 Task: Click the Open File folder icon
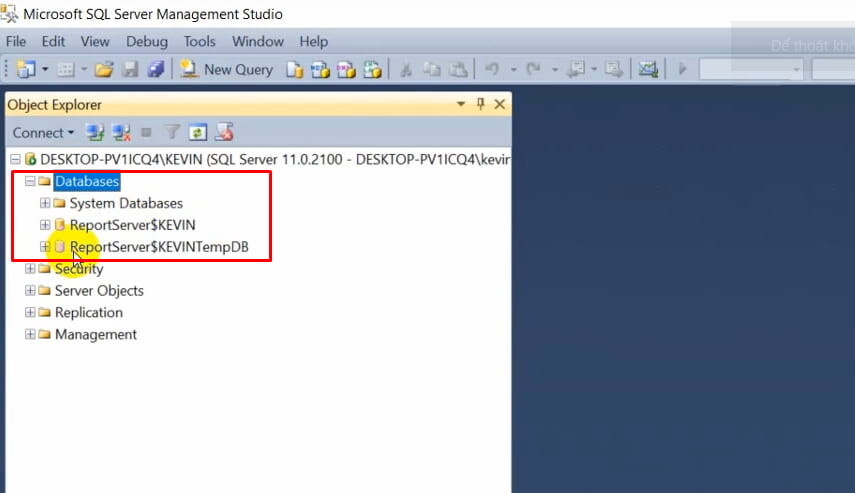(x=104, y=69)
